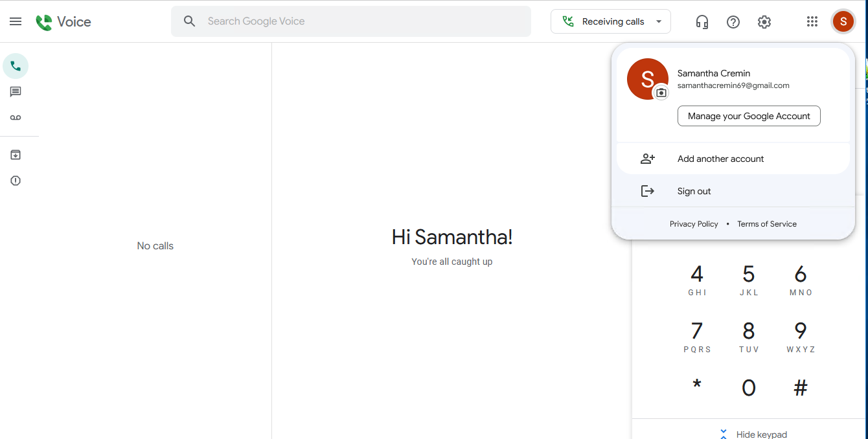
Task: Open the Receiving calls dropdown
Action: tap(611, 21)
